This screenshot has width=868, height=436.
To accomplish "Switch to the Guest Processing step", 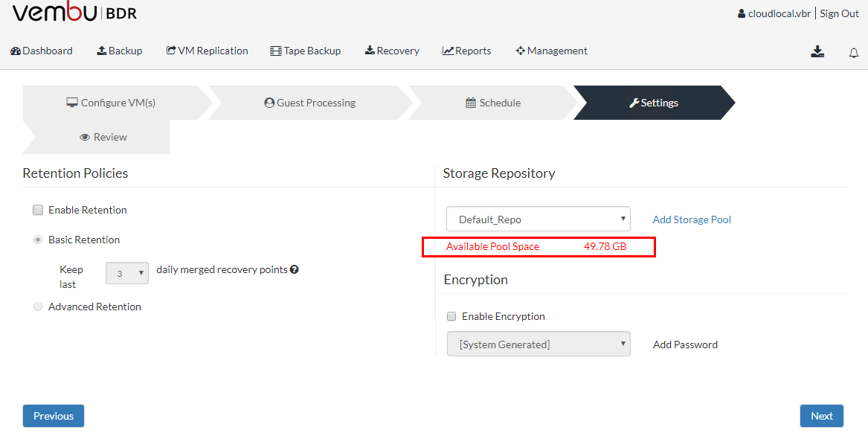I will [x=309, y=103].
